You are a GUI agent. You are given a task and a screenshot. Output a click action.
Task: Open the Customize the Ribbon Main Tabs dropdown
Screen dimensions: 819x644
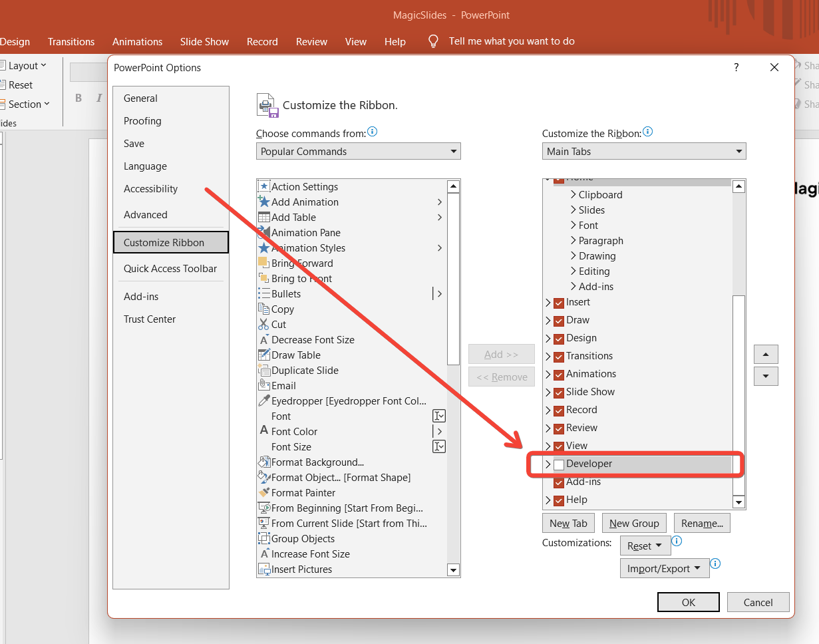(x=643, y=152)
